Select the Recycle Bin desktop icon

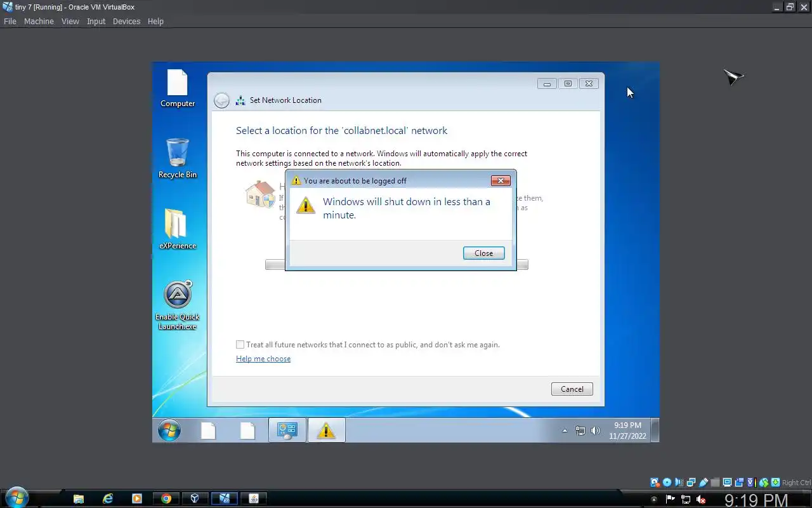click(178, 159)
